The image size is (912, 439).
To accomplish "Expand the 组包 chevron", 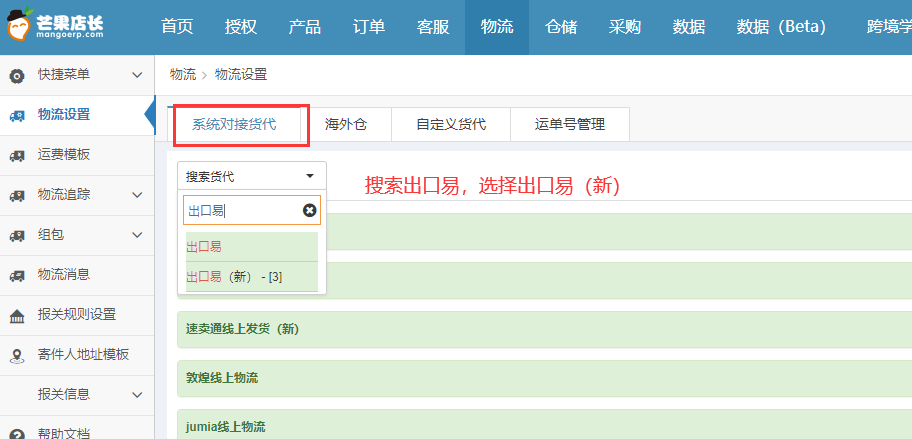I will pyautogui.click(x=137, y=235).
